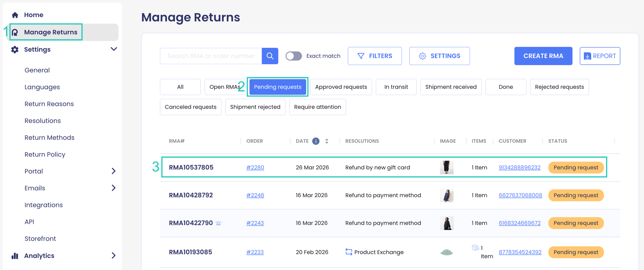Select the Pending requests tab
Viewport: 644px width, 270px height.
click(x=277, y=87)
